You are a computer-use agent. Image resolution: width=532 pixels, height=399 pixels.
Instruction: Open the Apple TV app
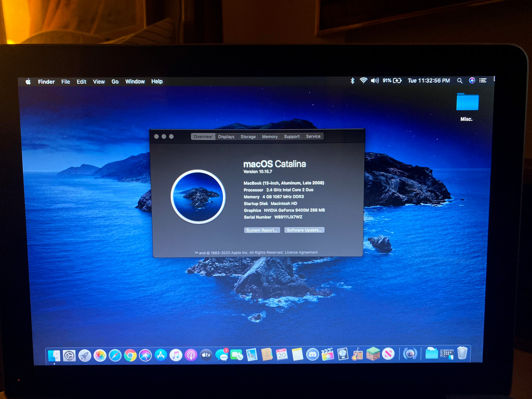[206, 355]
